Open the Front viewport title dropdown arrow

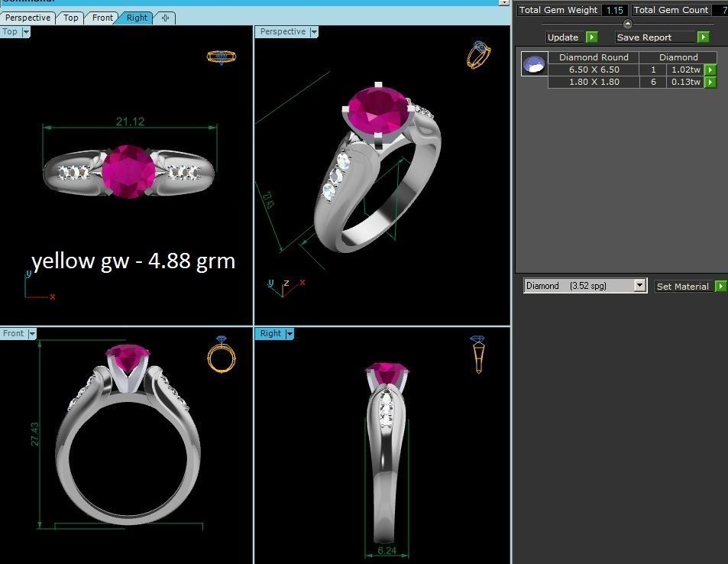32,333
